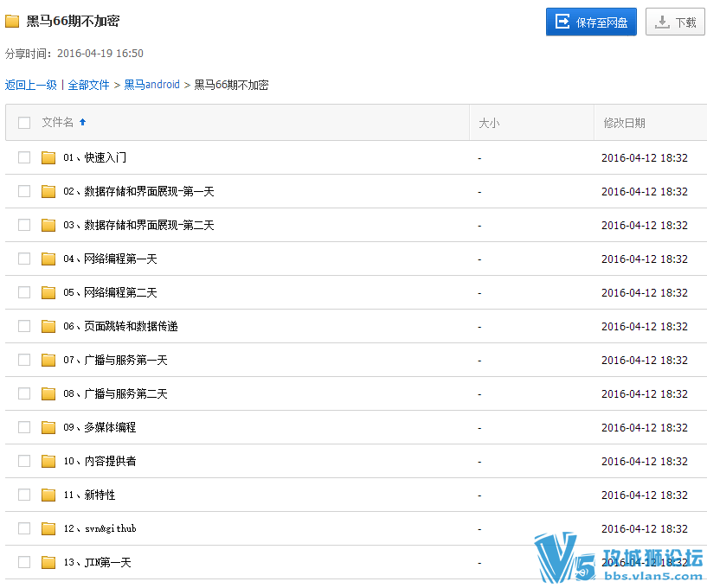Click the folder icon beside 02、数据存储和界面展现-第一天
This screenshot has height=588, width=707.
(48, 191)
